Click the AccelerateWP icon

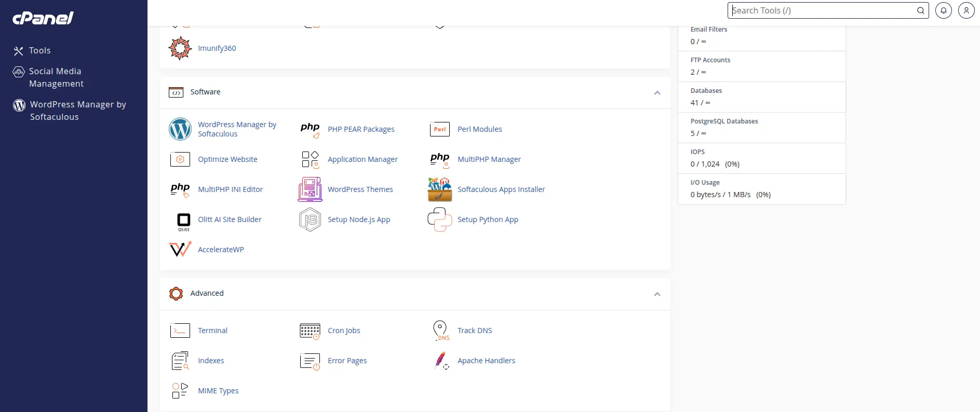click(x=180, y=250)
